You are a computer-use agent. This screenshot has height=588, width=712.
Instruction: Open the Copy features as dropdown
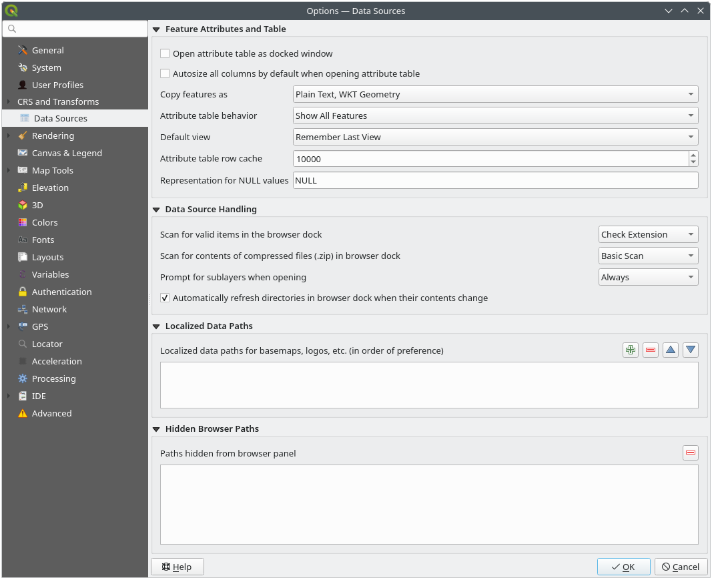pos(495,94)
